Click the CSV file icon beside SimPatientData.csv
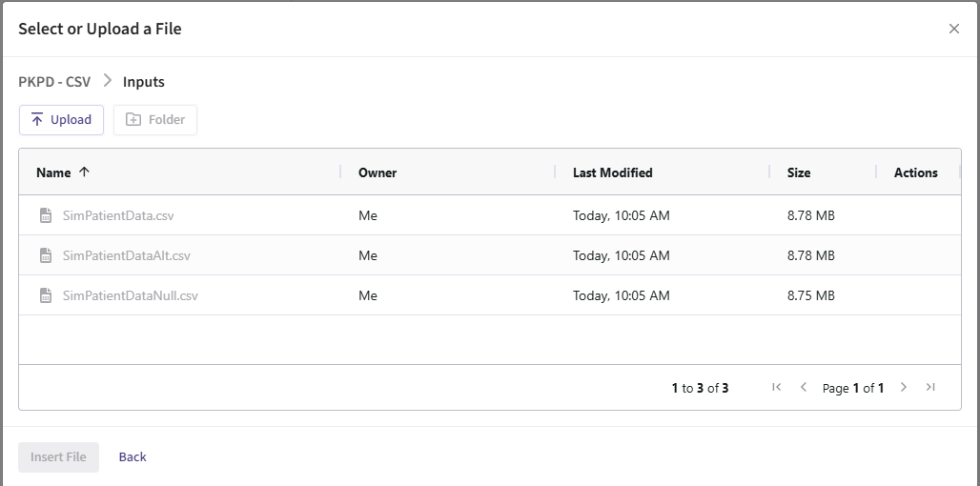The height and width of the screenshot is (486, 980). 45,216
